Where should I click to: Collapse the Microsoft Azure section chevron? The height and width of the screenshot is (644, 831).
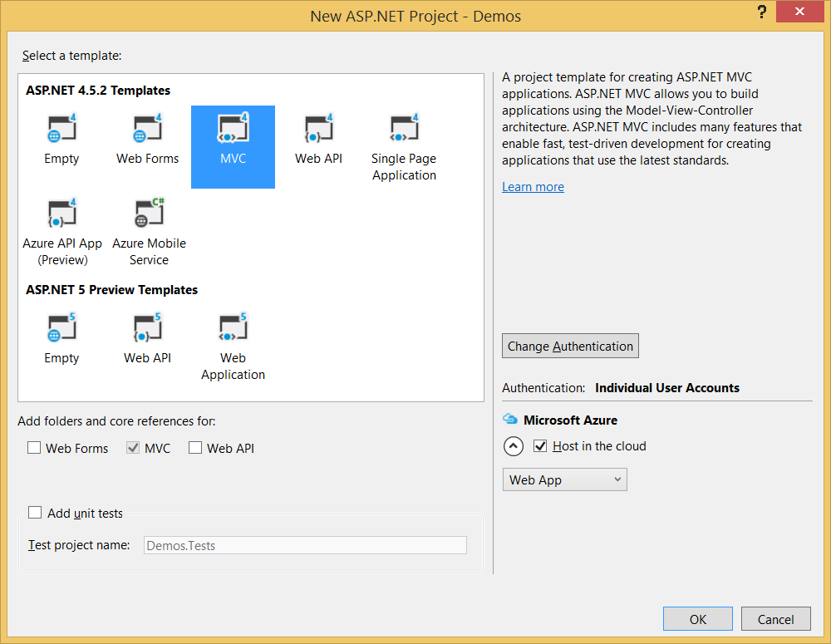pos(513,446)
